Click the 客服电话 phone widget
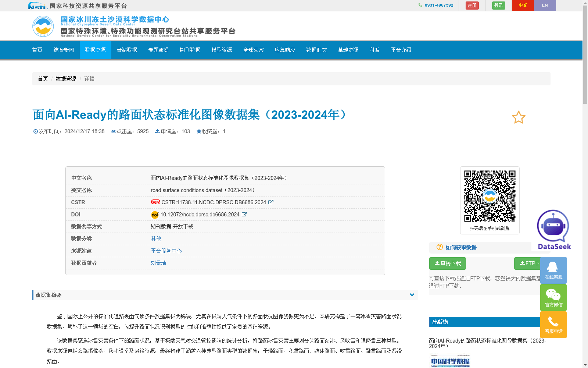The image size is (588, 368). (x=553, y=325)
